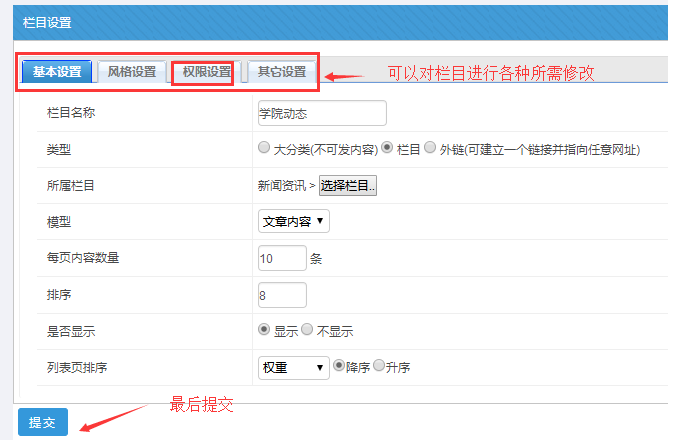
Task: Pick the 外链 type radio option
Action: coord(430,148)
